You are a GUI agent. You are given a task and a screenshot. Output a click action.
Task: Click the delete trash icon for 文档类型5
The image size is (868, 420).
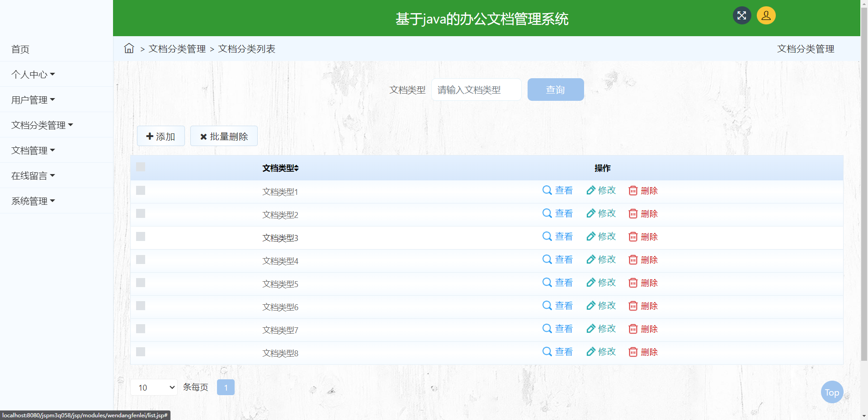[x=633, y=283]
